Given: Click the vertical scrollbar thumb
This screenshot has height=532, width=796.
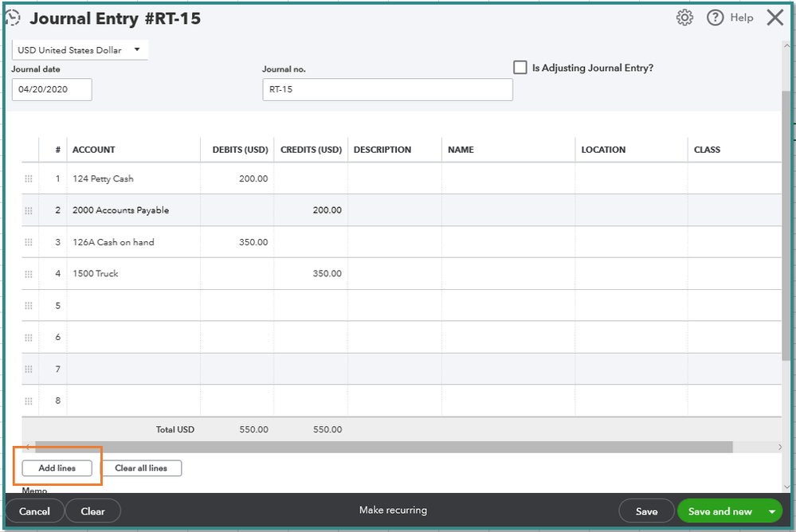Looking at the screenshot, I should point(786,226).
